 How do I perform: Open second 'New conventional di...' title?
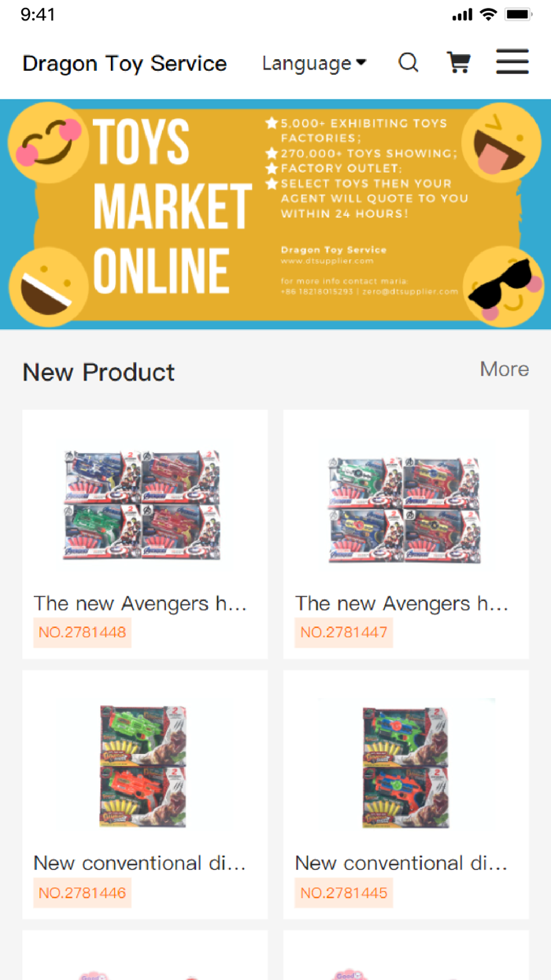tap(401, 863)
